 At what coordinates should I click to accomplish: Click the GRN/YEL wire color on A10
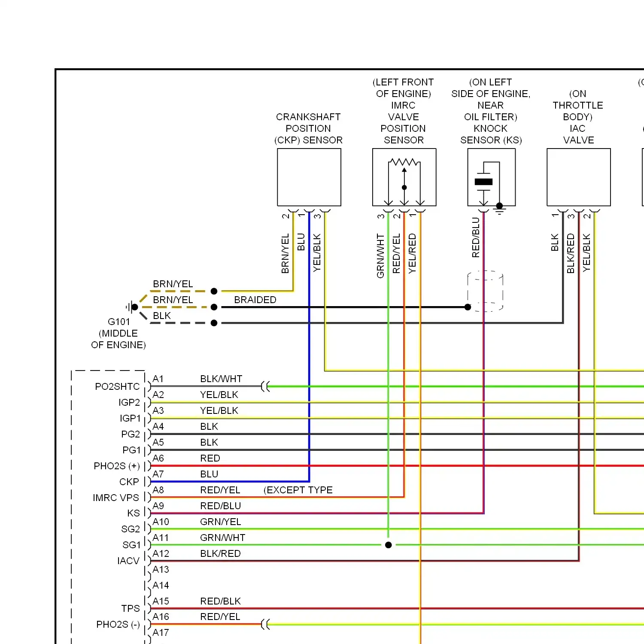(221, 522)
